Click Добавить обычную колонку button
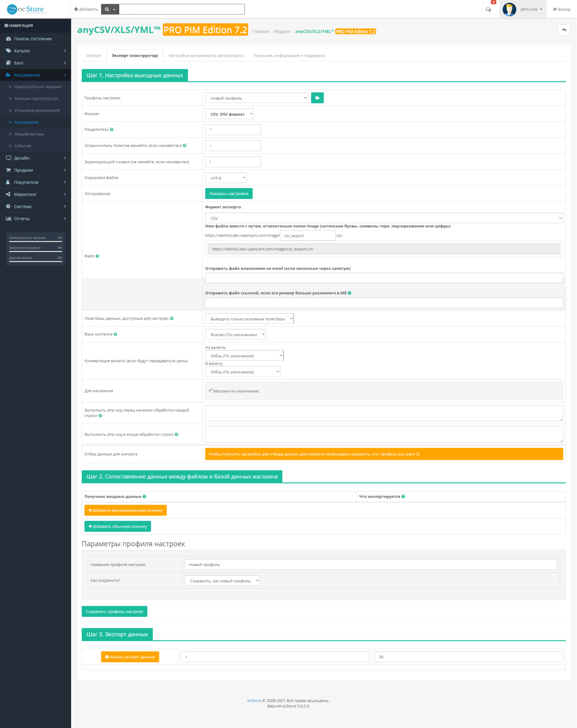577x728 pixels. click(118, 526)
